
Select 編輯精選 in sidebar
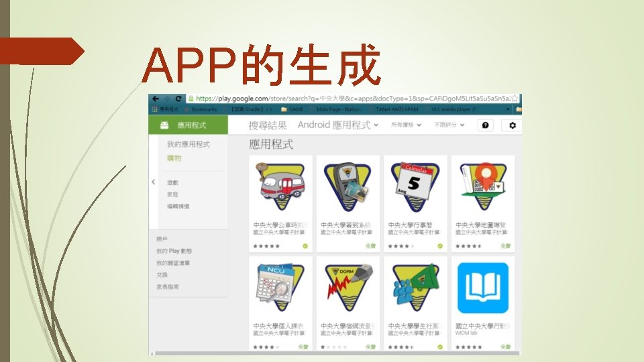[178, 206]
